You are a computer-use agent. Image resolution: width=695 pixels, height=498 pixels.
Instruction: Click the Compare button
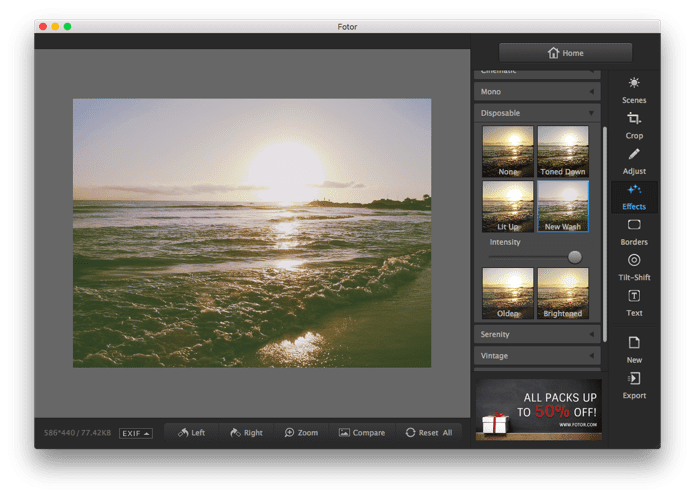pos(362,433)
